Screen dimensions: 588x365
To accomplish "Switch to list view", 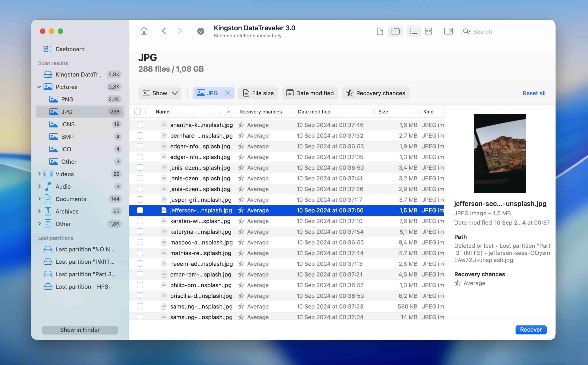I will 413,31.
